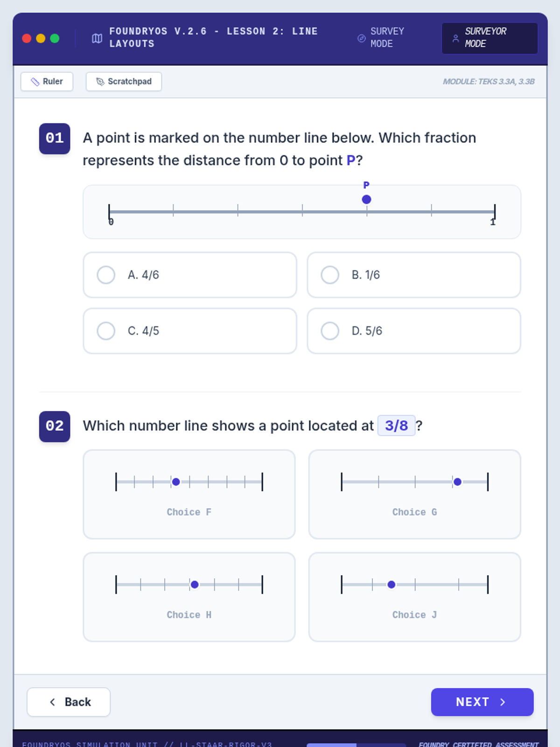Open the Scratchpad tool
The image size is (560, 747).
(x=124, y=82)
